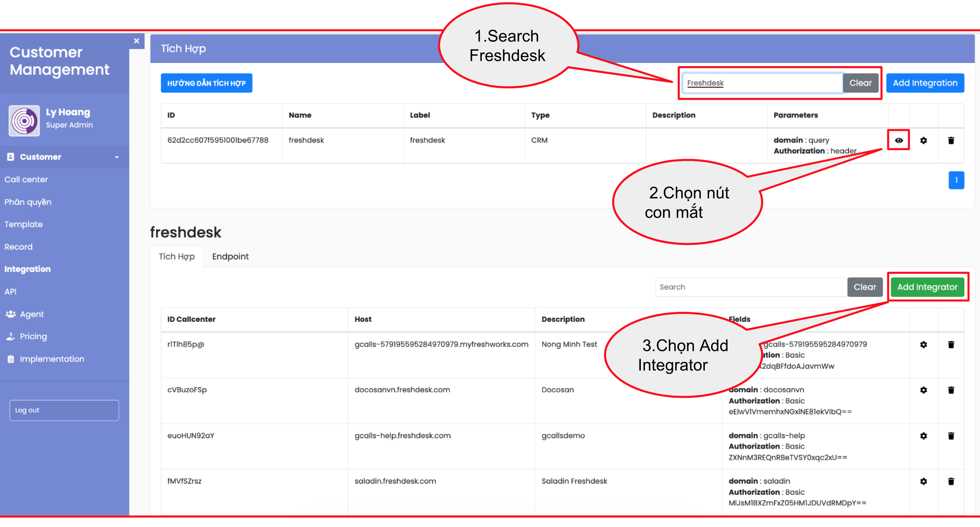Open gear settings for Docosan integrator
980x527 pixels.
point(923,390)
